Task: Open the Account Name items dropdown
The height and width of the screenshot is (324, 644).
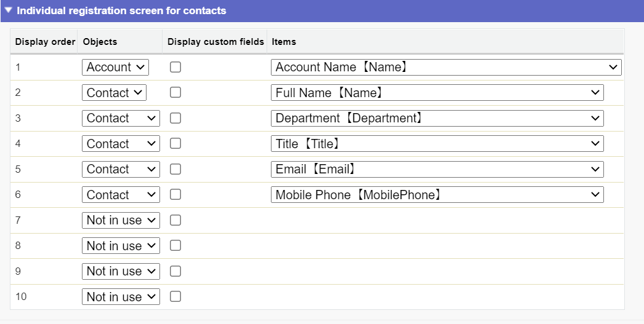Action: pos(446,67)
